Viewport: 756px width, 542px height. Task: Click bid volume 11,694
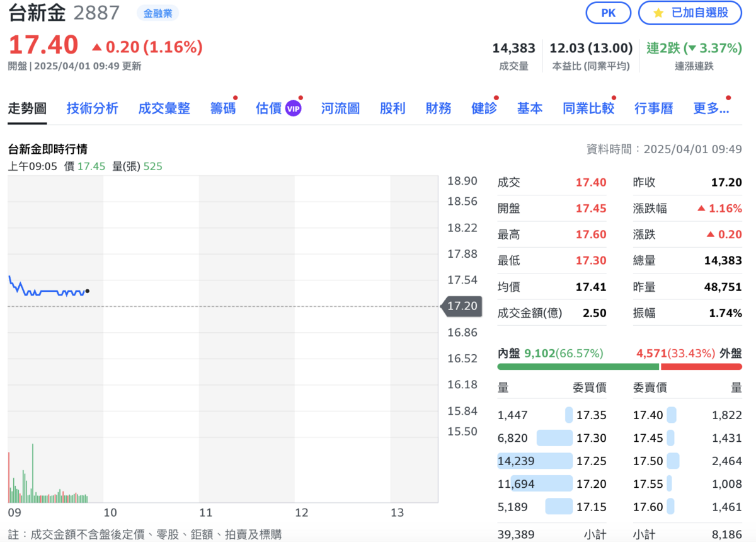click(516, 484)
